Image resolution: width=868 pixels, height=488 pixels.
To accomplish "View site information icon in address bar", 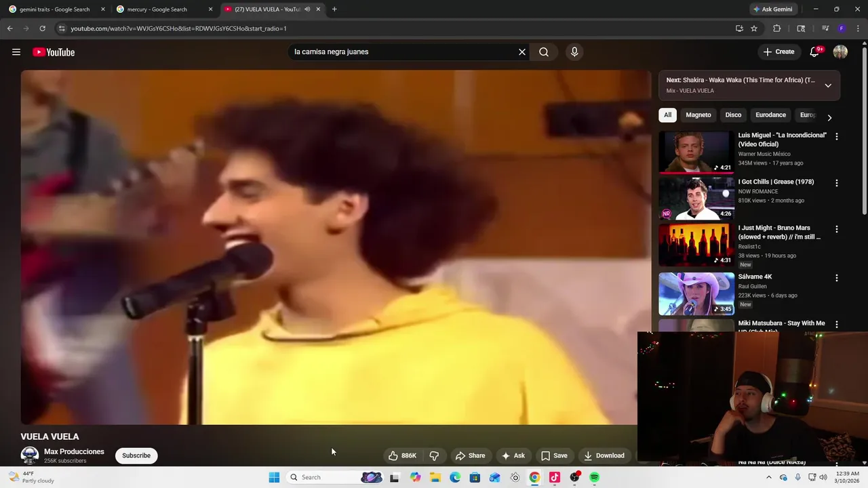I will [x=62, y=28].
